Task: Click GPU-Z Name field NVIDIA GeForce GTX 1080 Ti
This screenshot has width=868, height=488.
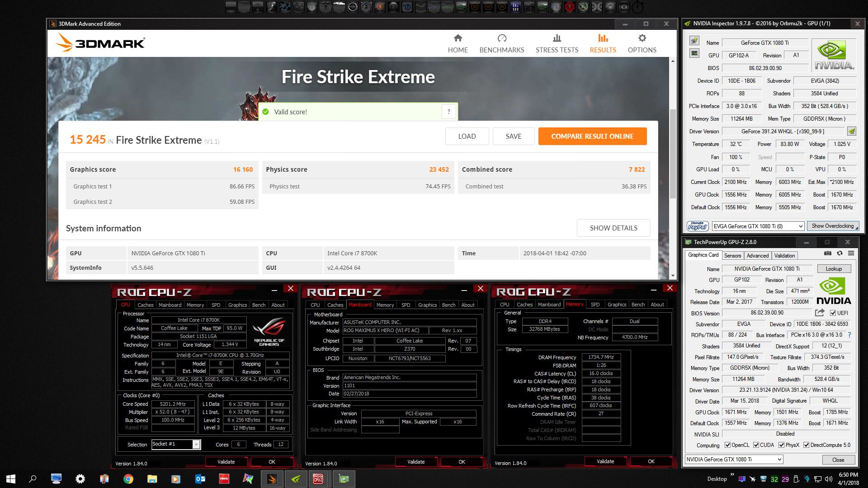Action: [767, 268]
